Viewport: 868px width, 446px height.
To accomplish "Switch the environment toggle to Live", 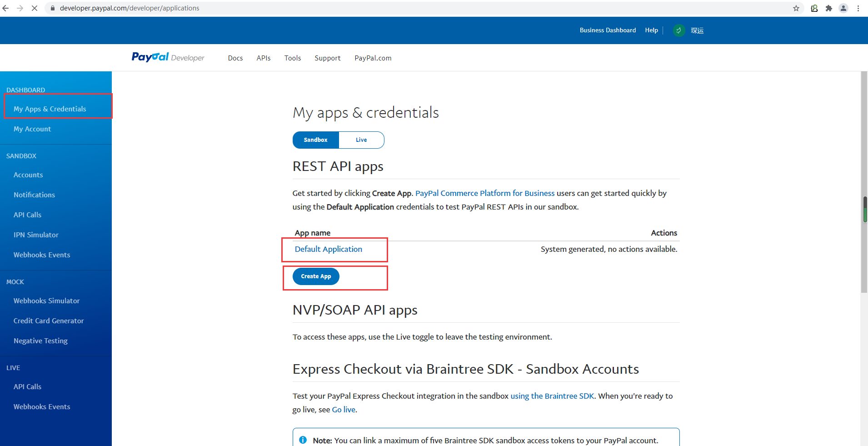I will pyautogui.click(x=361, y=140).
